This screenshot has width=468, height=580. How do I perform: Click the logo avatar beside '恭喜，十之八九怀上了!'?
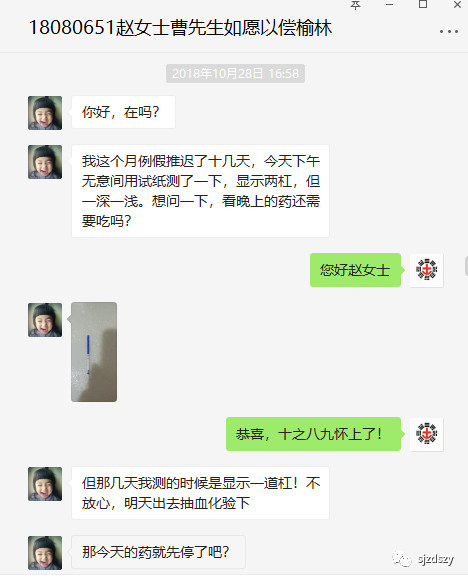pyautogui.click(x=427, y=434)
